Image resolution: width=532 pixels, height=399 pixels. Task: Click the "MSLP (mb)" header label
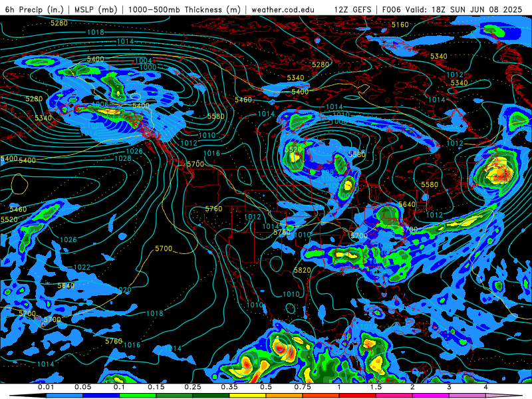click(96, 9)
